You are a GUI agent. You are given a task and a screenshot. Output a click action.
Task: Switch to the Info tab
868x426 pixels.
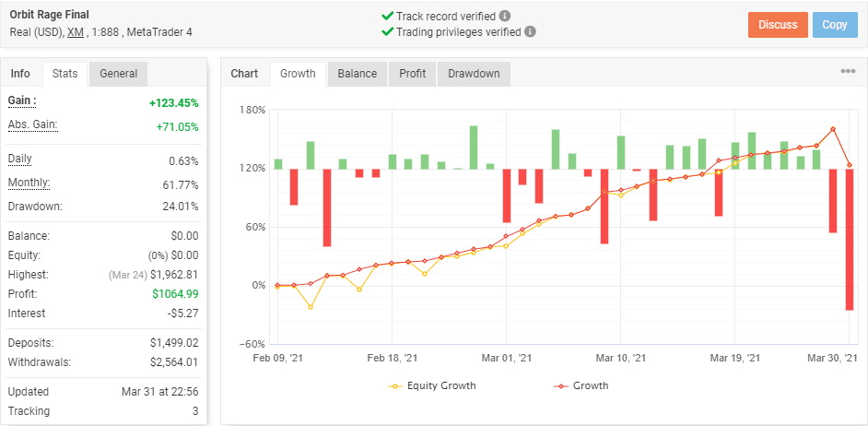point(20,74)
